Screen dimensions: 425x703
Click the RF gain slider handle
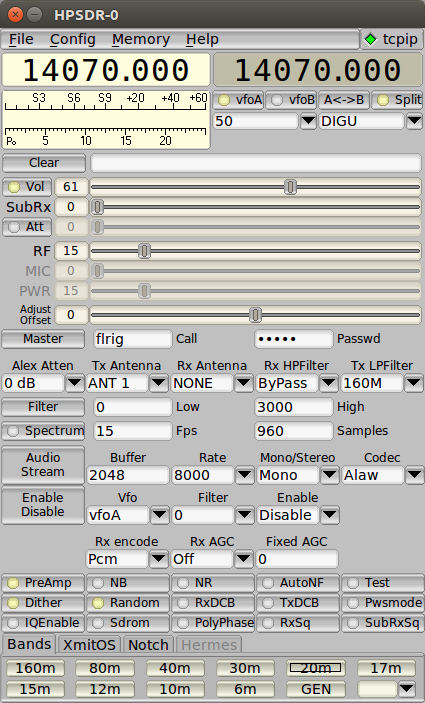pos(144,251)
